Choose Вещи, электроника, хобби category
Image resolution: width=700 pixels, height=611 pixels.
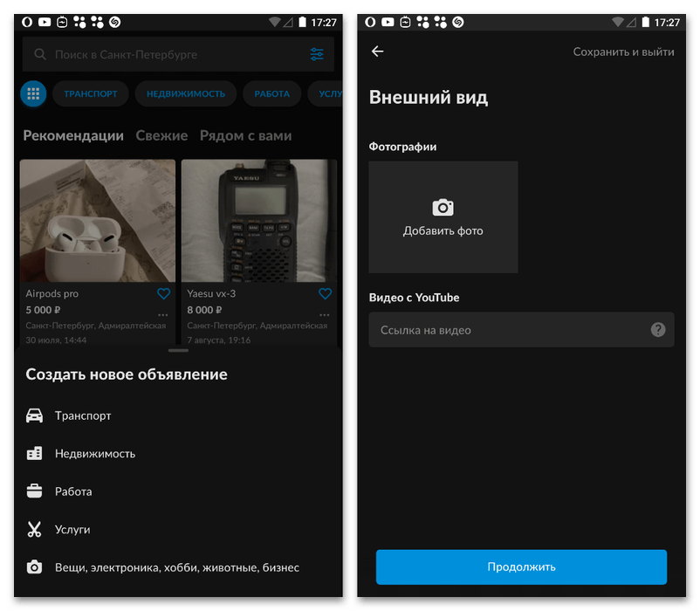179,567
